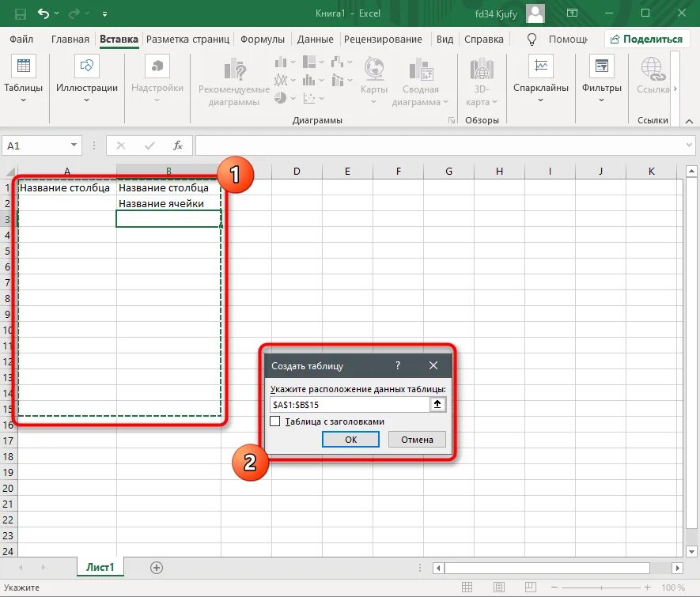
Task: Click cell B2 Название ячейки
Action: [168, 203]
